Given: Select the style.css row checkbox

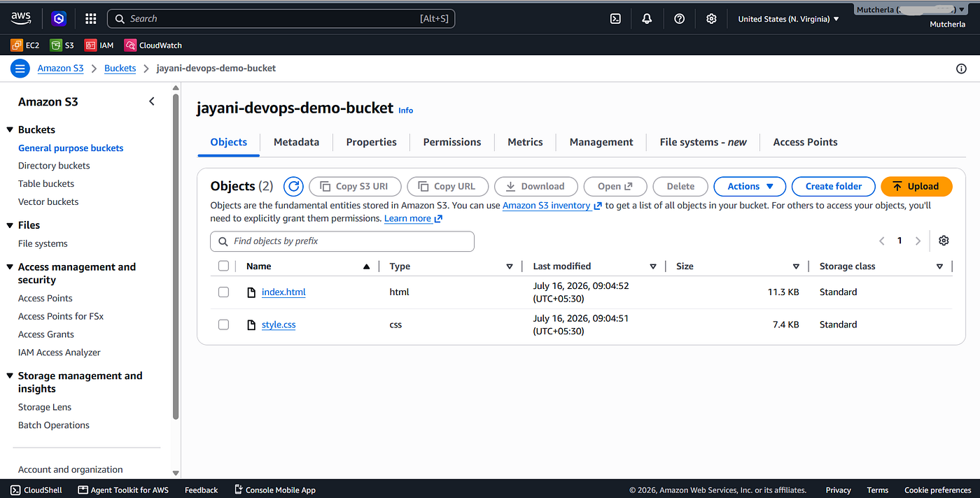Looking at the screenshot, I should (x=223, y=325).
